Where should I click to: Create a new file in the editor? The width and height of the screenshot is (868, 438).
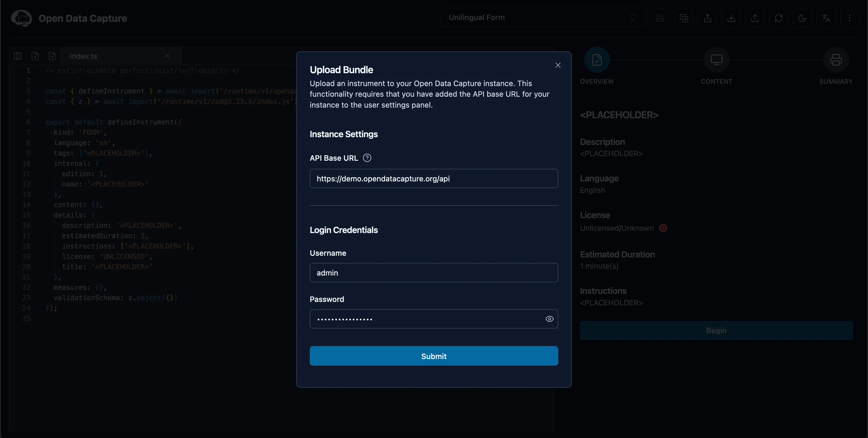tap(35, 56)
